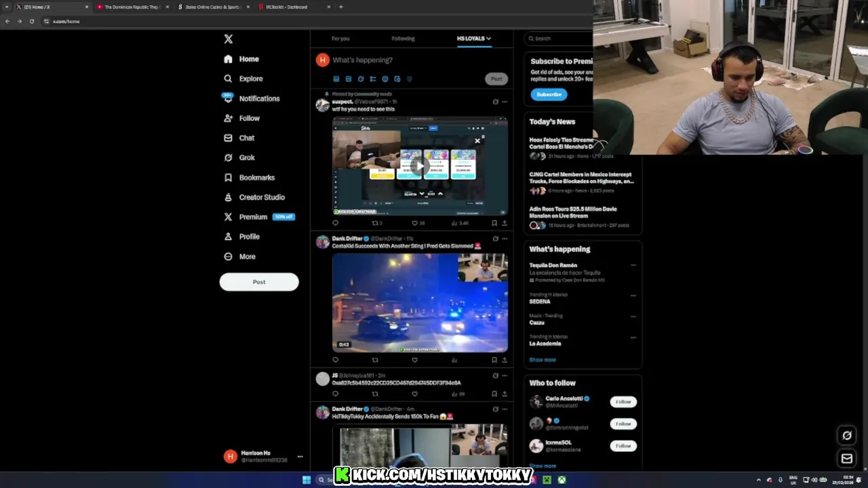868x488 pixels.
Task: Share the suspect. post
Action: pos(505,223)
